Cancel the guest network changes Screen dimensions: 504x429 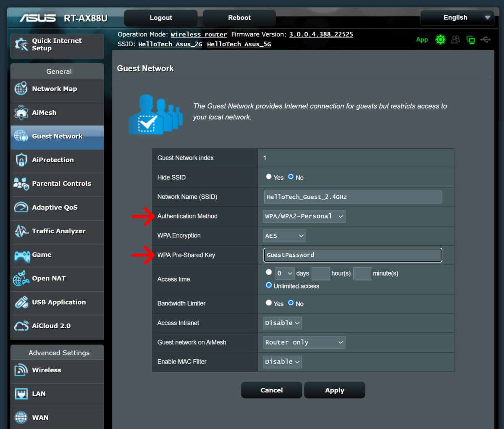coord(271,390)
